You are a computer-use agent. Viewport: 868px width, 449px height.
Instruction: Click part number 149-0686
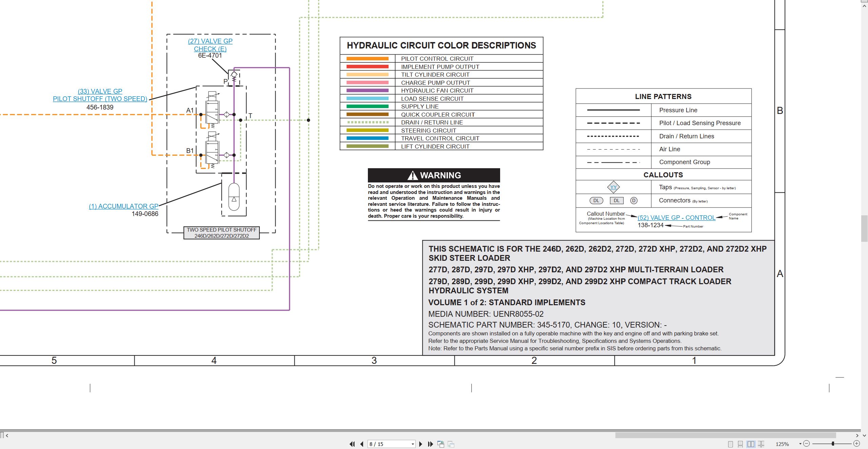click(145, 214)
